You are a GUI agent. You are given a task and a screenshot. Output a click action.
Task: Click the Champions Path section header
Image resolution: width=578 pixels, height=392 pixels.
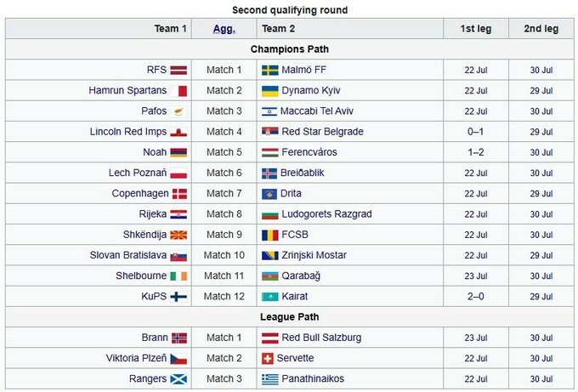pos(289,49)
